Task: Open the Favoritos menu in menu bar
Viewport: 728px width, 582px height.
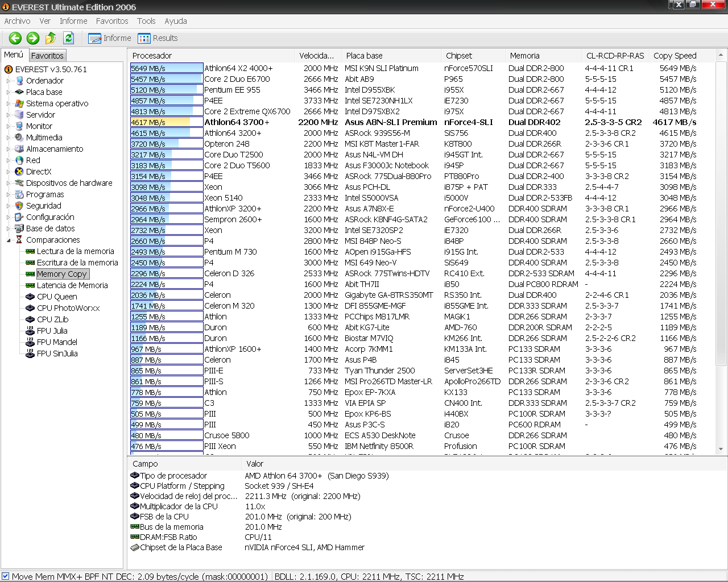Action: [112, 21]
